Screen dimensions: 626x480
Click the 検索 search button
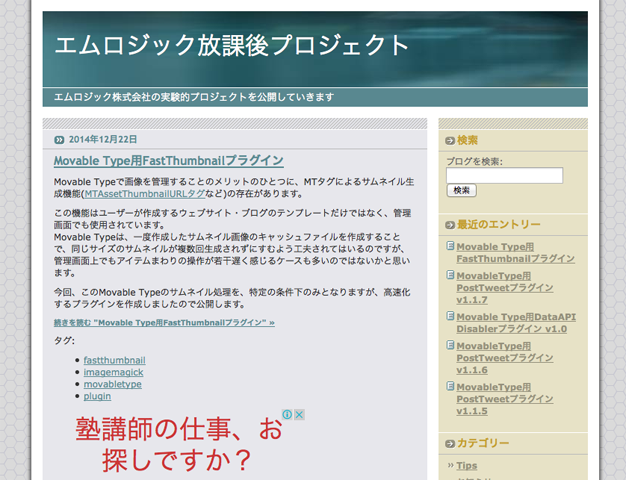coord(462,190)
